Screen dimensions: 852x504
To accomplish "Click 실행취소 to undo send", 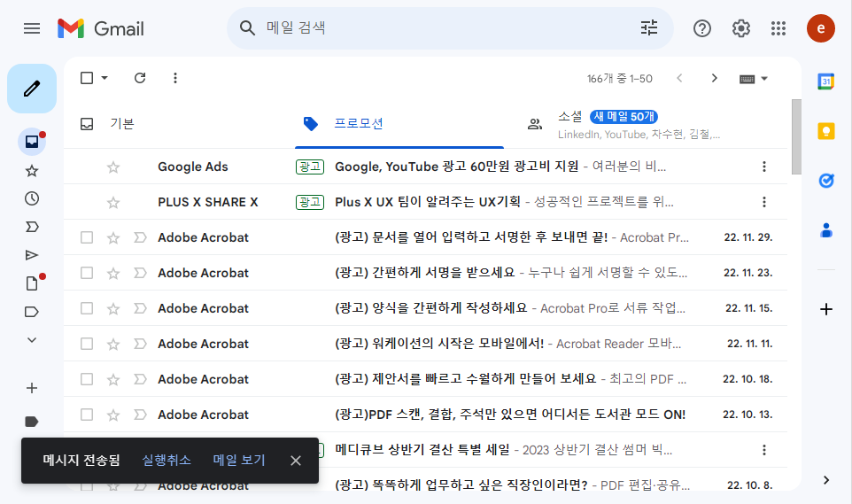I will coord(167,461).
